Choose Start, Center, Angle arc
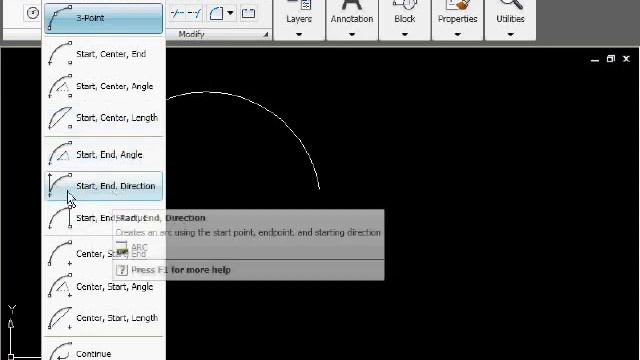The image size is (640, 360). 103,86
